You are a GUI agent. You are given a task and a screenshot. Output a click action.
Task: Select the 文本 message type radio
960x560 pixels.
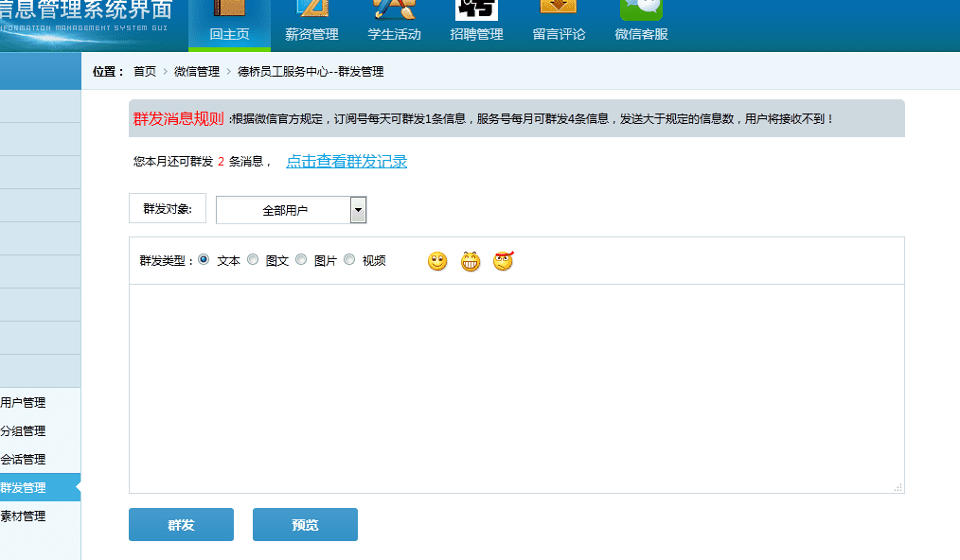[203, 259]
